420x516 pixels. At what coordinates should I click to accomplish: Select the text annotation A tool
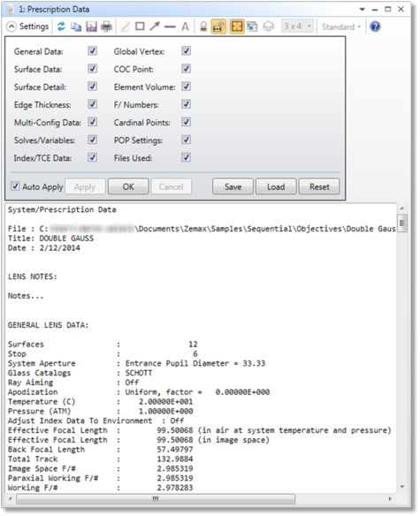point(185,27)
